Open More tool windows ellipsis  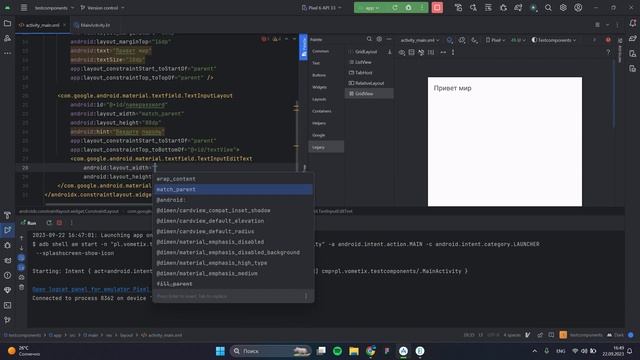pos(7,53)
